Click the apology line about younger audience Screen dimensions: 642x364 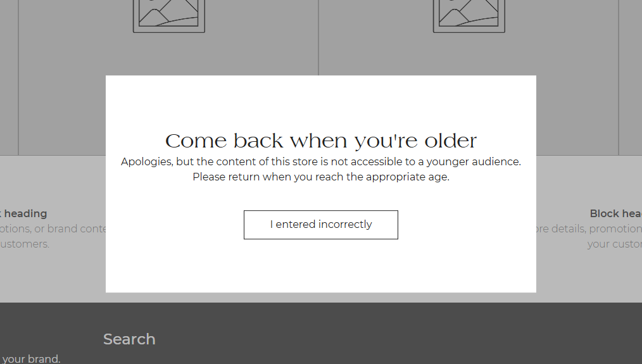[x=321, y=161]
